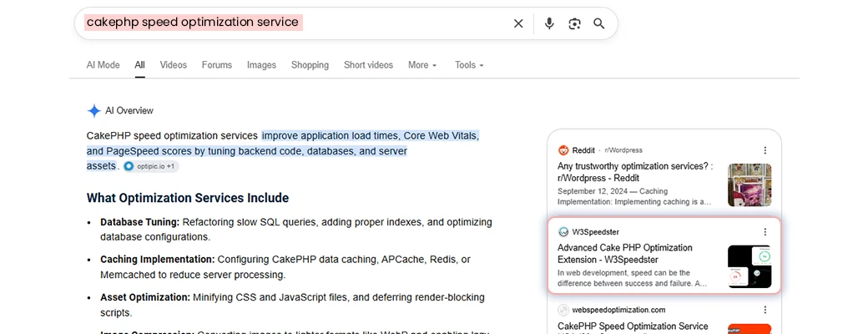
Task: Click the Reddit logo icon in result card
Action: (x=563, y=150)
